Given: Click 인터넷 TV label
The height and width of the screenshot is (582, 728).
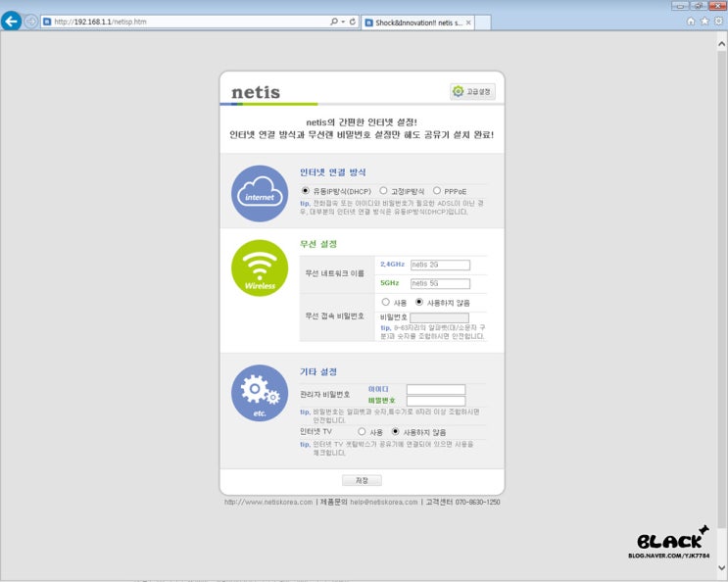Looking at the screenshot, I should point(315,432).
